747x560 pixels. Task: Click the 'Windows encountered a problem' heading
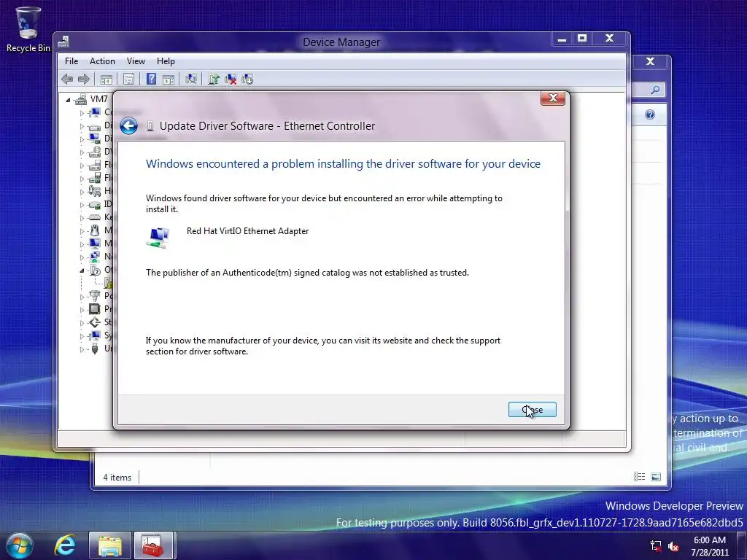pos(343,164)
